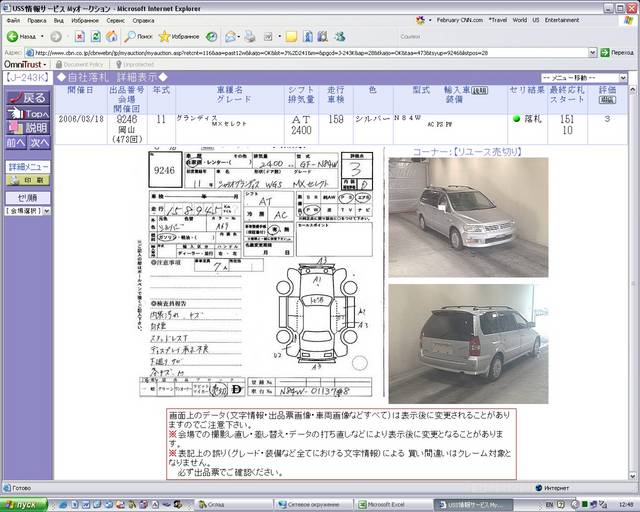640x512 pixels.
Task: Open the Windows пуск Start button
Action: [x=24, y=505]
